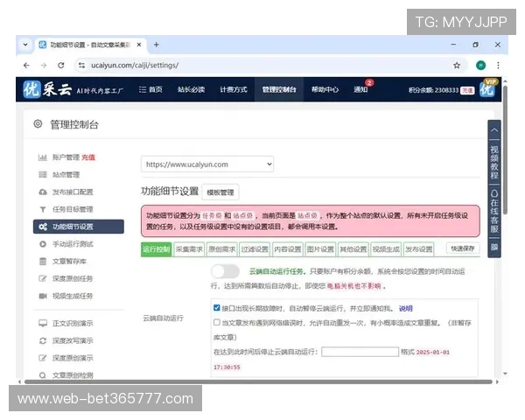Switch to 其他设置 tab
The width and height of the screenshot is (525, 420).
coord(353,249)
